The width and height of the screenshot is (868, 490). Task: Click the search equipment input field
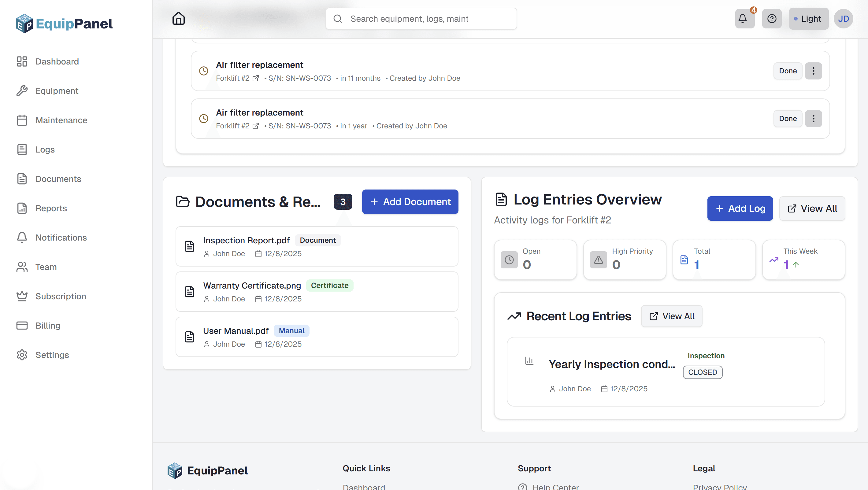[421, 19]
